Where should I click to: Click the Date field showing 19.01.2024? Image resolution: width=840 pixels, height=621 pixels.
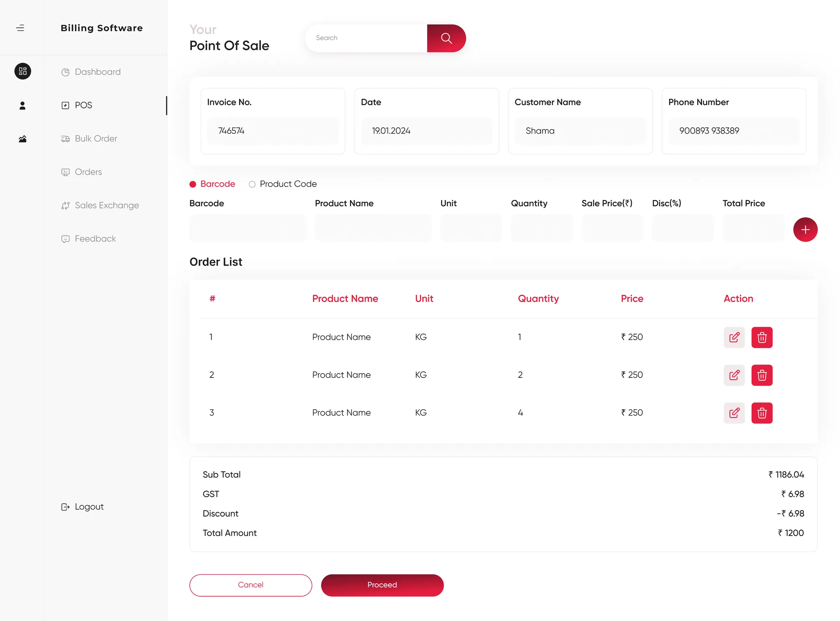tap(427, 131)
